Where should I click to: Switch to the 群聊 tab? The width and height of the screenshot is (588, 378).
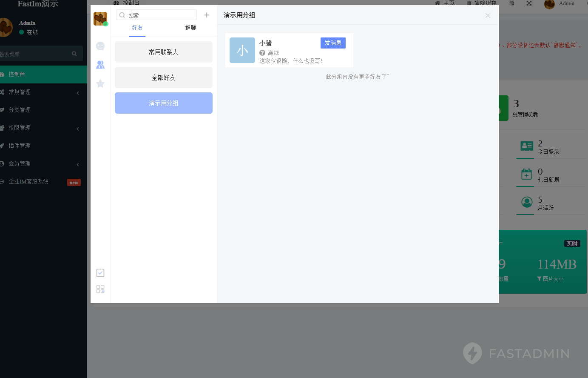pyautogui.click(x=190, y=28)
